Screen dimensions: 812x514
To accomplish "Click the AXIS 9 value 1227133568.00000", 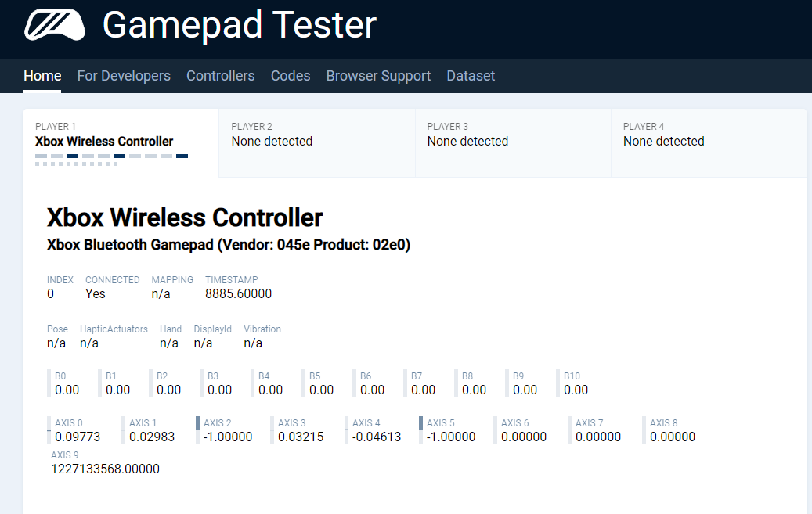I will click(x=105, y=469).
